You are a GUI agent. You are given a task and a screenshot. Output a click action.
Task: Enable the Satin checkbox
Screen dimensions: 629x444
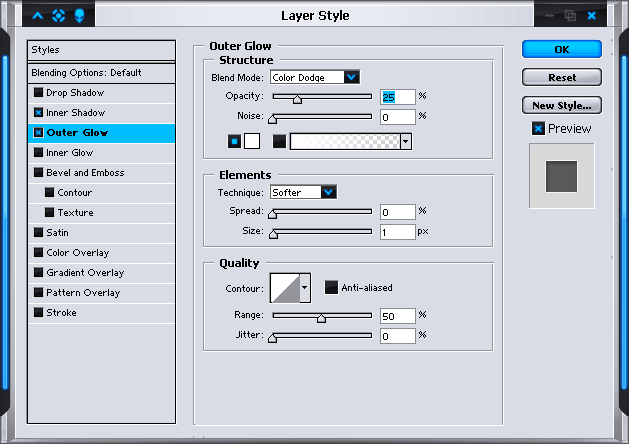pyautogui.click(x=39, y=232)
